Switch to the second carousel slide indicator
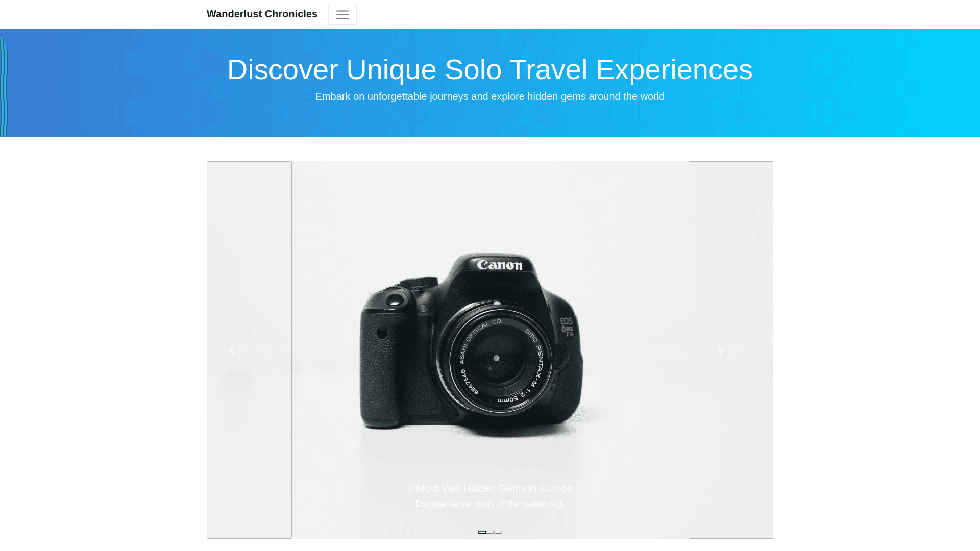Screen dimensions: 980x551 pos(490,532)
